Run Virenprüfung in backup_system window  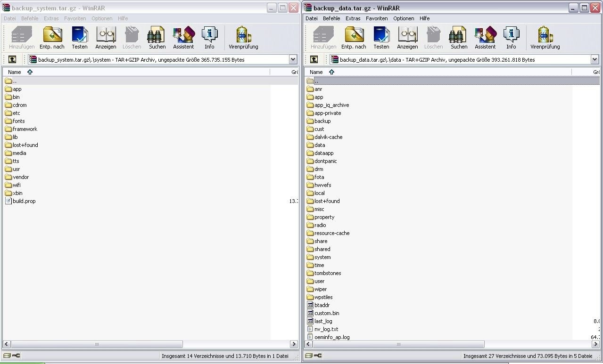coord(243,38)
